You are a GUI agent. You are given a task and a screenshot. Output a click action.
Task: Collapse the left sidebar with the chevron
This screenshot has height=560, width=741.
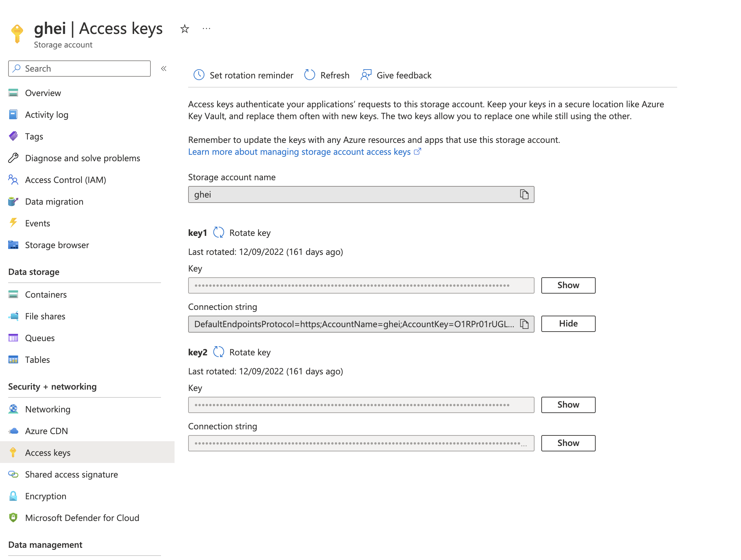164,68
